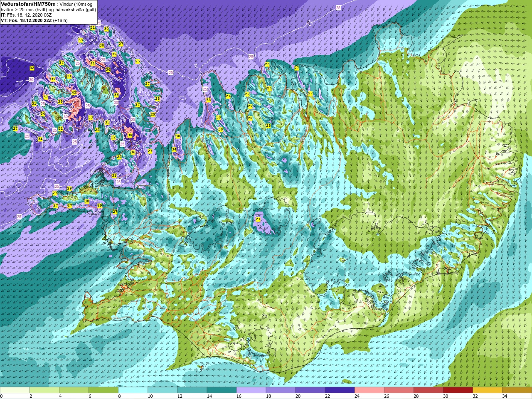The image size is (532, 399).
Task: Click the colour scale tick label '12'
Action: pos(179,396)
